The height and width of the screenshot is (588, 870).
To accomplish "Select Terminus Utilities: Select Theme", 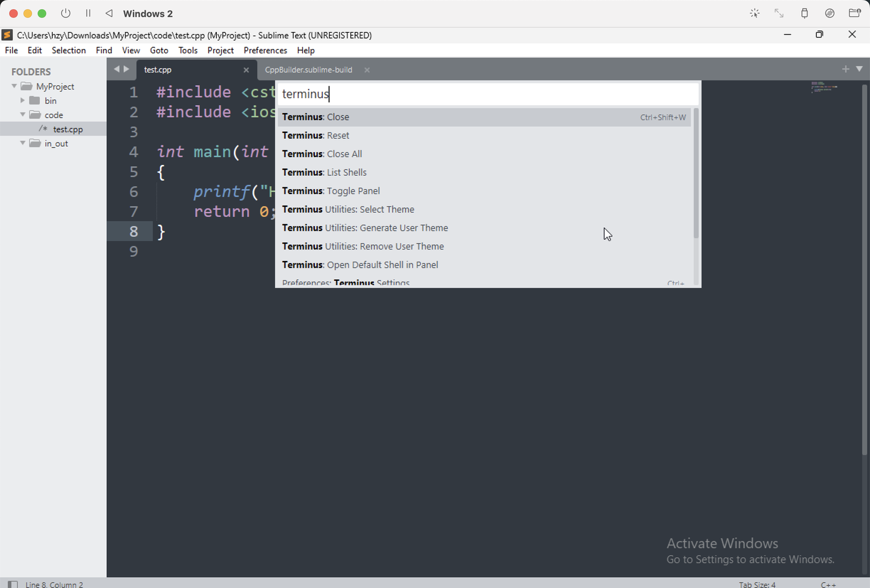I will pos(348,209).
